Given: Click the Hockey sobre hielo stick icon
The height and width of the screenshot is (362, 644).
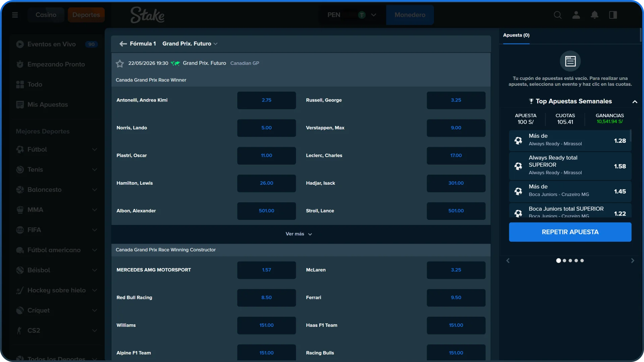Looking at the screenshot, I should pyautogui.click(x=20, y=290).
